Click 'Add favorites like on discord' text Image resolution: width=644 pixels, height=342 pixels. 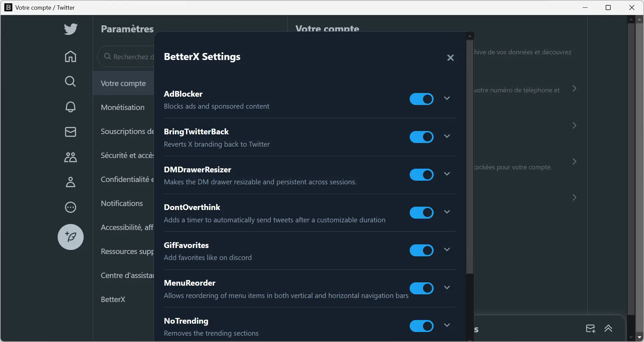click(x=208, y=258)
